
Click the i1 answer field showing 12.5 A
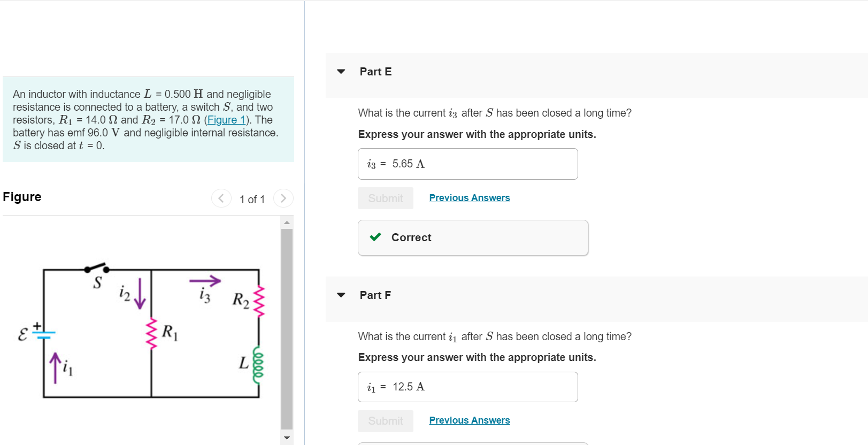(467, 386)
